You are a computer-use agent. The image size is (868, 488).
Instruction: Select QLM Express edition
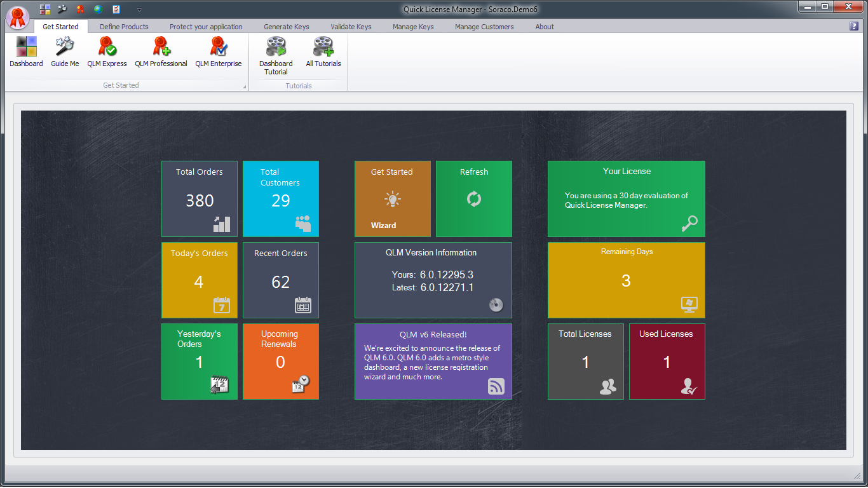[106, 52]
